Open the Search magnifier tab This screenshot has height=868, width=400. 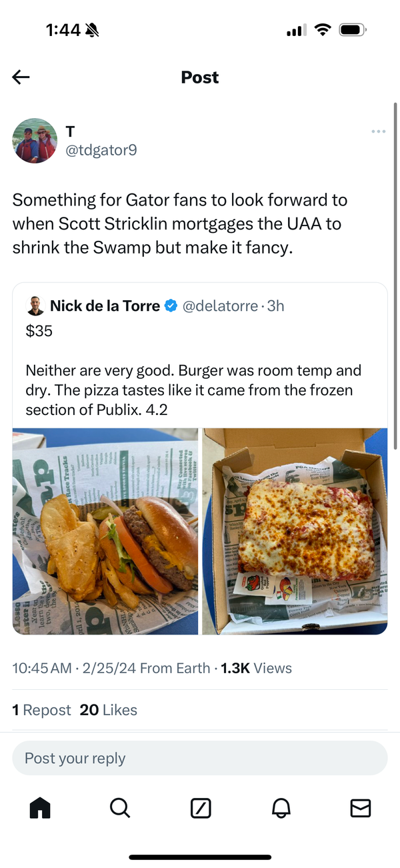tap(120, 808)
